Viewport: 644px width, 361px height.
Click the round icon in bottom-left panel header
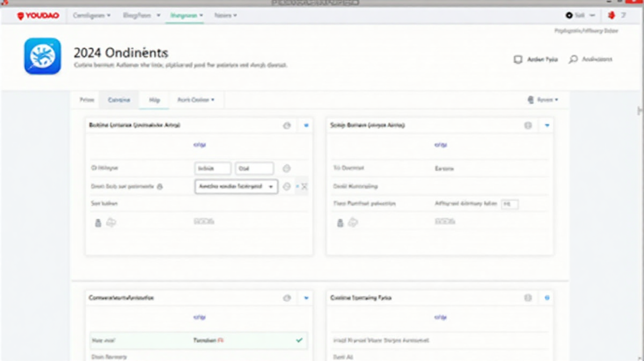287,298
